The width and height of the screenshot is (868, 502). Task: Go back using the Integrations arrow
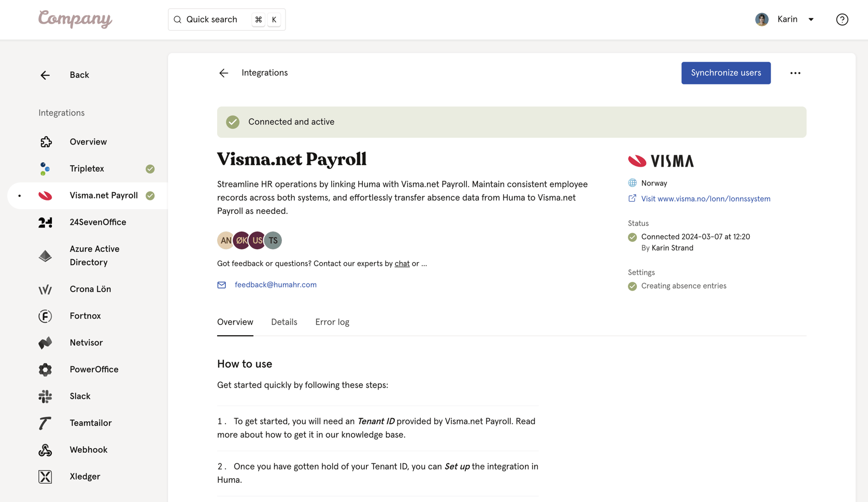(223, 73)
